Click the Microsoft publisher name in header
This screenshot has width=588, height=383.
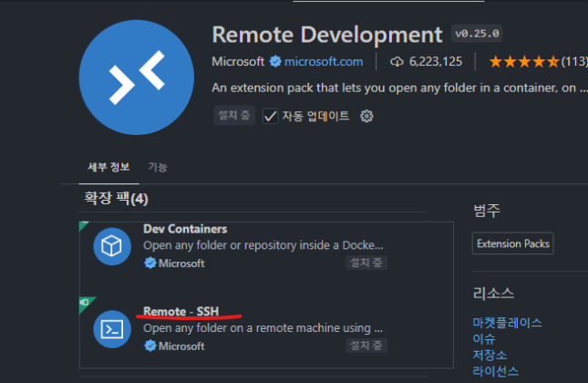pos(238,61)
